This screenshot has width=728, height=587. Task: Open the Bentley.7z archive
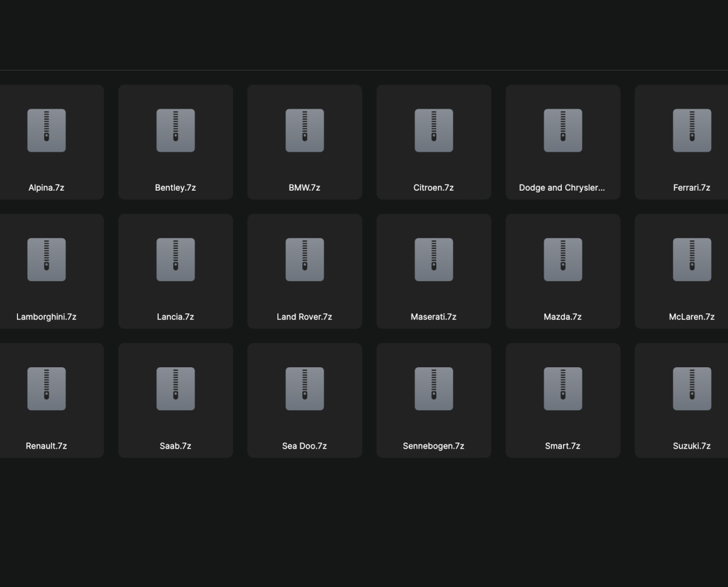tap(175, 130)
